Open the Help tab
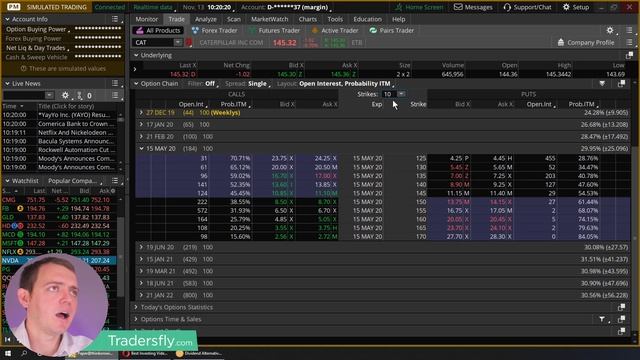The image size is (640, 360). 398,19
